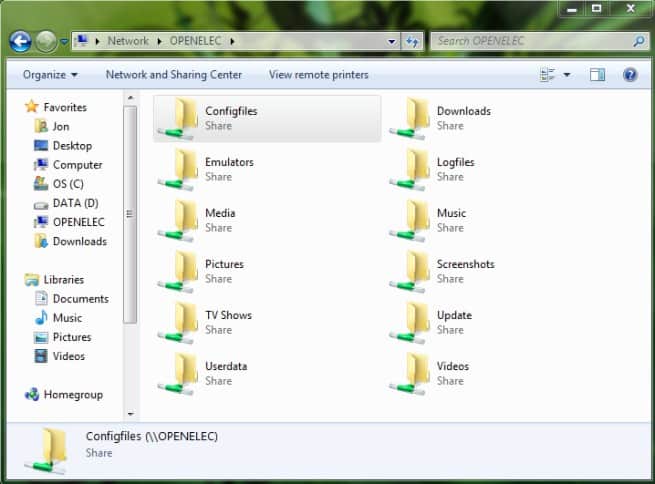The image size is (655, 484).
Task: Click the navigation pane scrollbar thumb
Action: pyautogui.click(x=130, y=214)
